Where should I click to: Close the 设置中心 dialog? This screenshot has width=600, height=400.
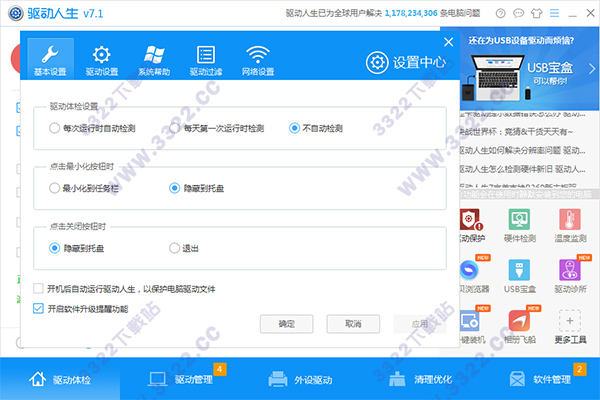point(448,42)
